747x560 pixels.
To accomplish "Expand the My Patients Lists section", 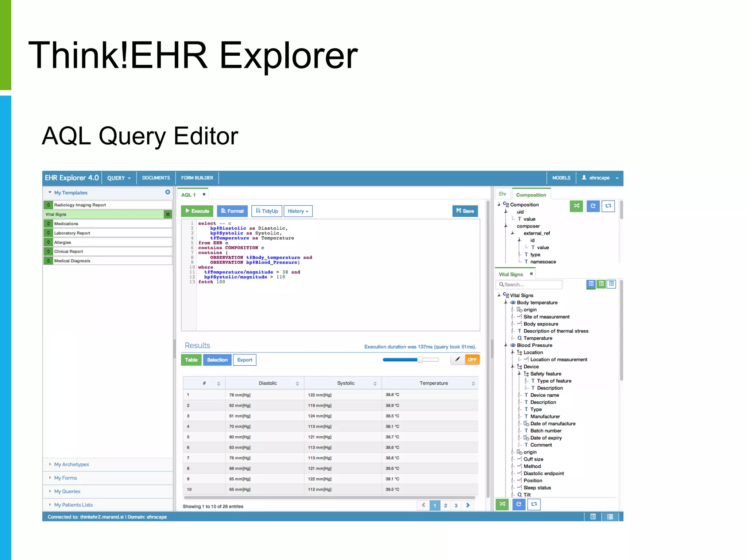I will point(50,505).
